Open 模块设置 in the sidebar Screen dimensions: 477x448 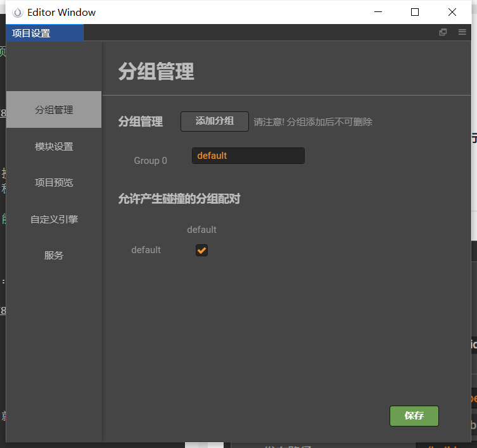point(54,147)
